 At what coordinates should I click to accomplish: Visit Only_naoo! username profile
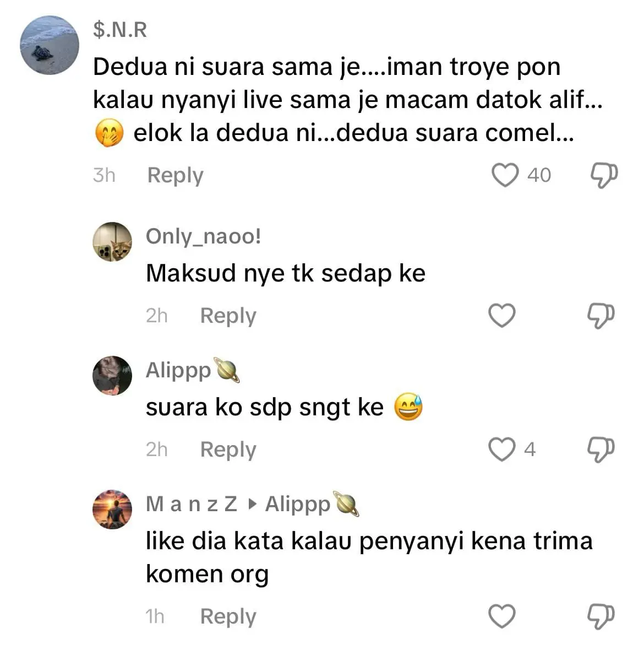(203, 236)
